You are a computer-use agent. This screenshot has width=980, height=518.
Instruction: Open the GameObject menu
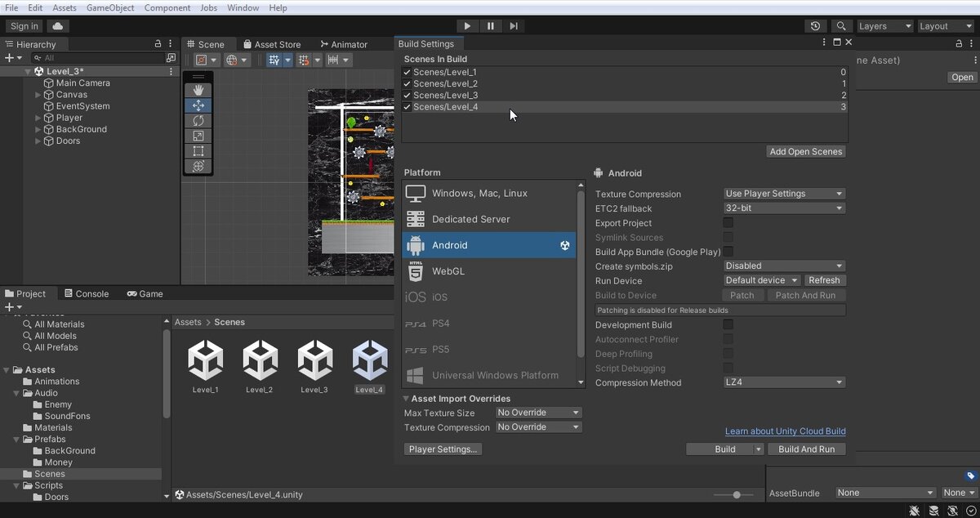pos(109,8)
